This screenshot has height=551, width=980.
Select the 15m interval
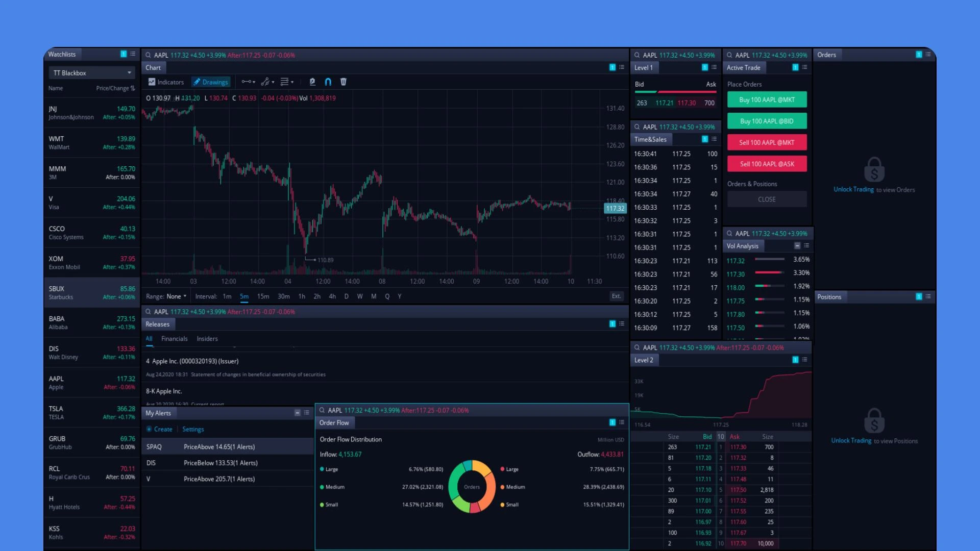click(x=263, y=296)
